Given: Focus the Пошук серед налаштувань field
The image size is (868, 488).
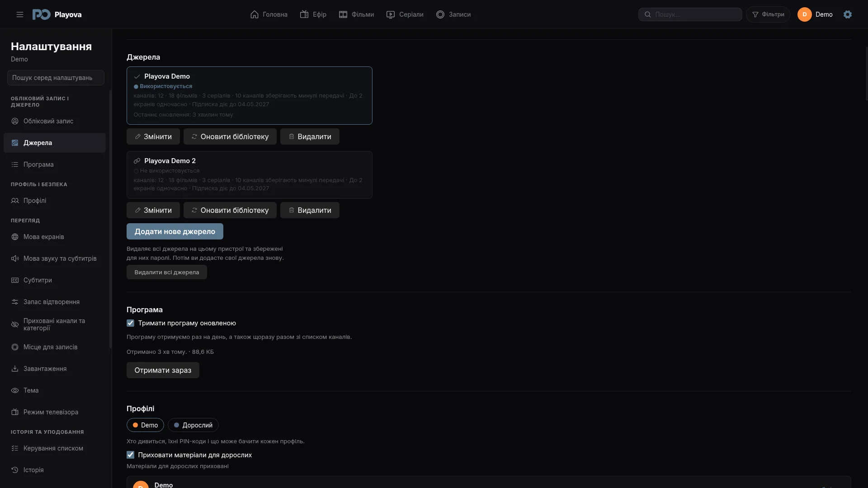Looking at the screenshot, I should (56, 78).
